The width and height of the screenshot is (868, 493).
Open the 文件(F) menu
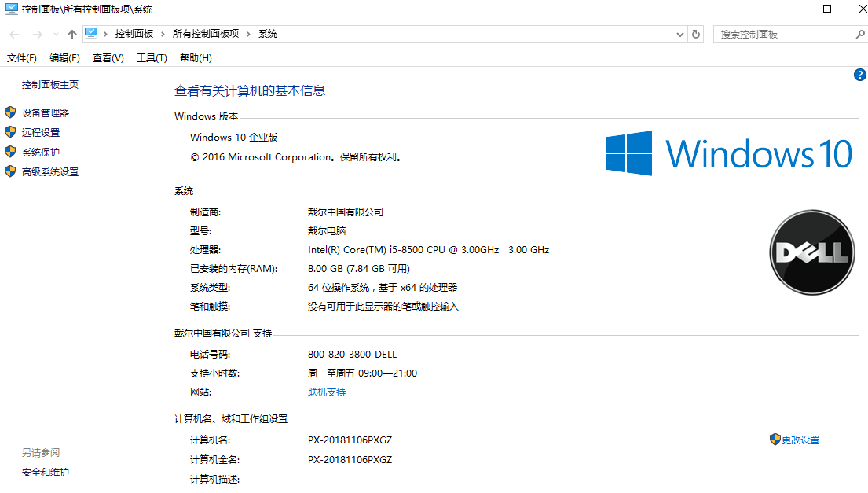click(21, 57)
